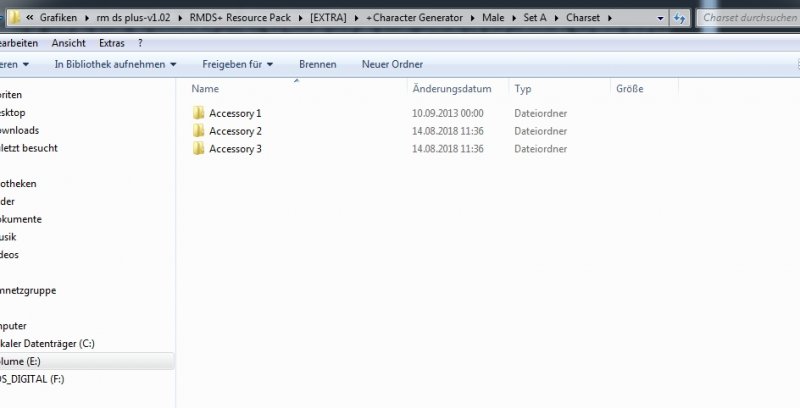The width and height of the screenshot is (800, 408).
Task: Click the folder icon in address bar
Action: 14,18
